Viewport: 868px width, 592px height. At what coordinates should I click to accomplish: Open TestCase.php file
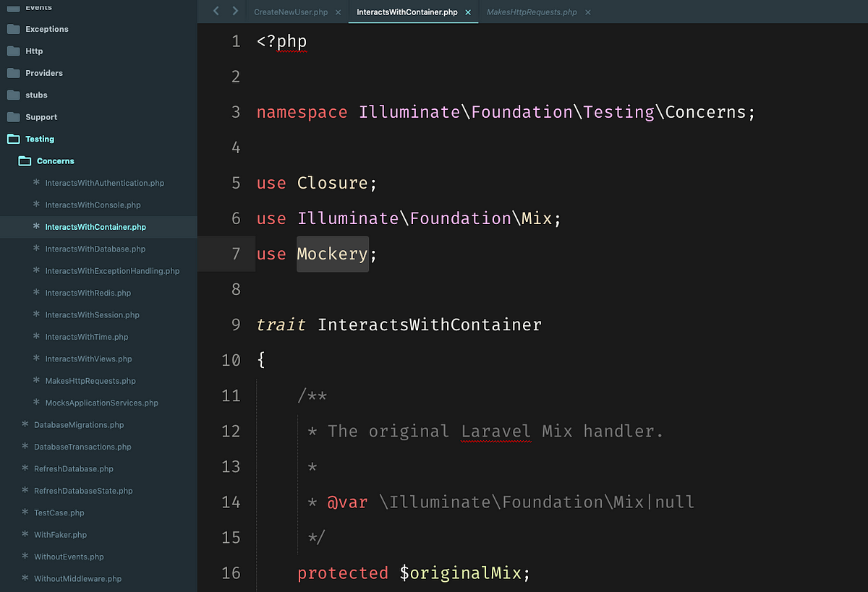tap(59, 512)
